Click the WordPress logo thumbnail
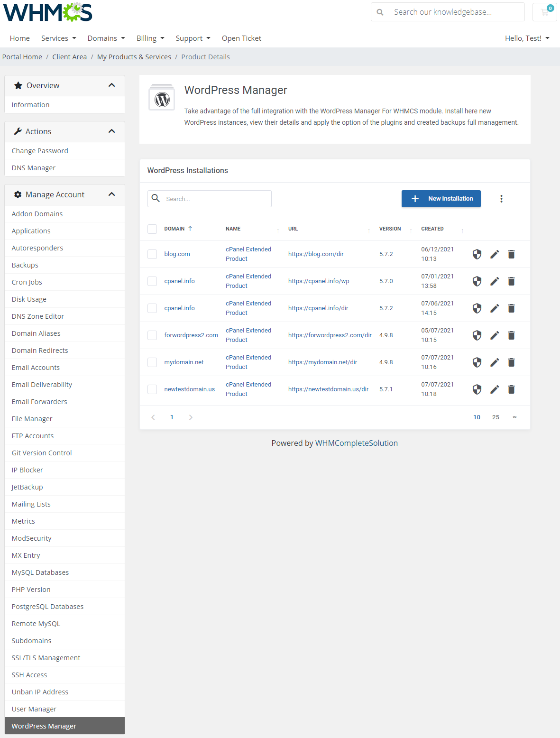560x738 pixels. pyautogui.click(x=162, y=97)
